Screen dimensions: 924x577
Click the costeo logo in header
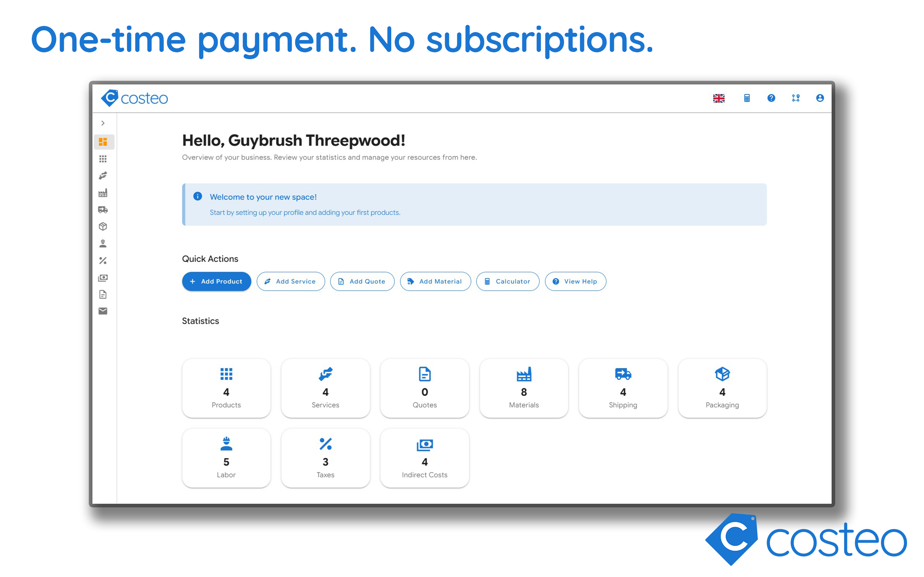(134, 98)
